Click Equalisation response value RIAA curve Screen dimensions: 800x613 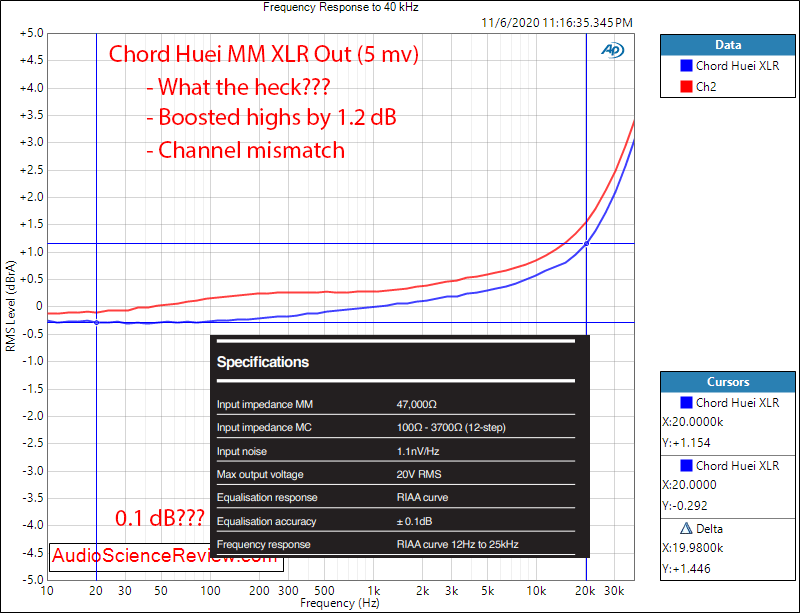click(x=422, y=497)
